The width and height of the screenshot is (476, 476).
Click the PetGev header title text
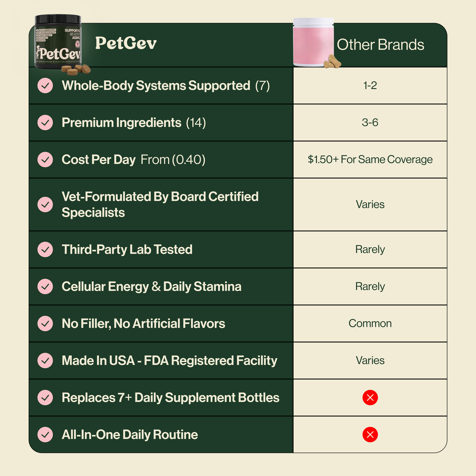pos(126,43)
